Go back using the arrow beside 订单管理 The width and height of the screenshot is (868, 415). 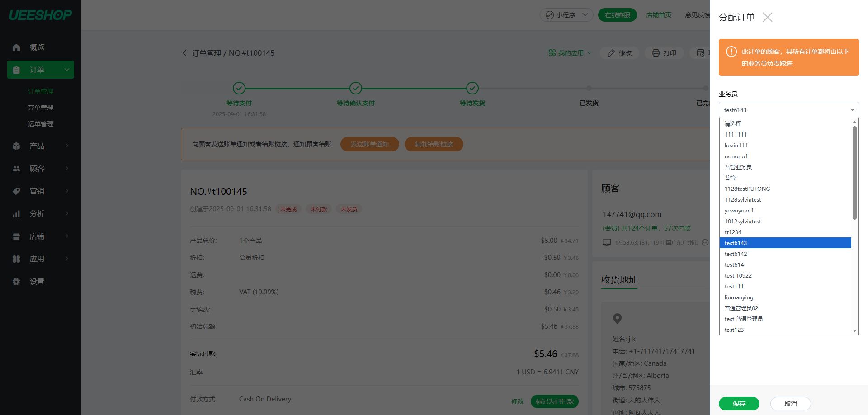tap(184, 53)
